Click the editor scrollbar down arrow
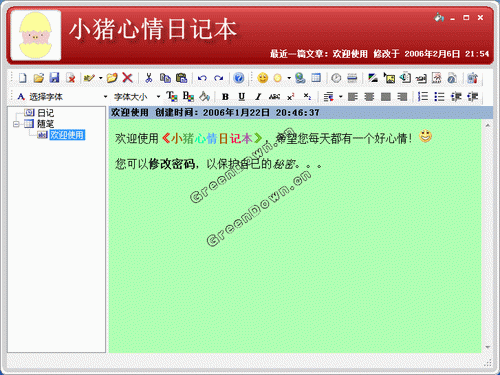The image size is (500, 375). [x=488, y=347]
